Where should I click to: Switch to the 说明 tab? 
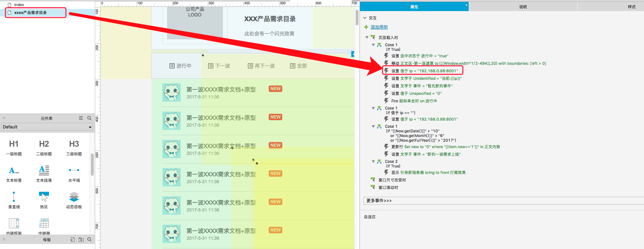point(523,7)
